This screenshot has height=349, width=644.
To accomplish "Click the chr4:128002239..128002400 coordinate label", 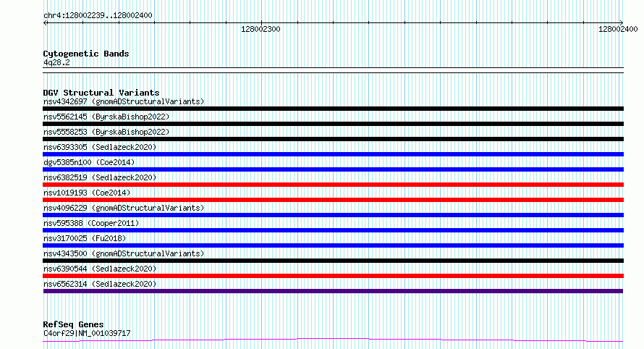I will [98, 15].
